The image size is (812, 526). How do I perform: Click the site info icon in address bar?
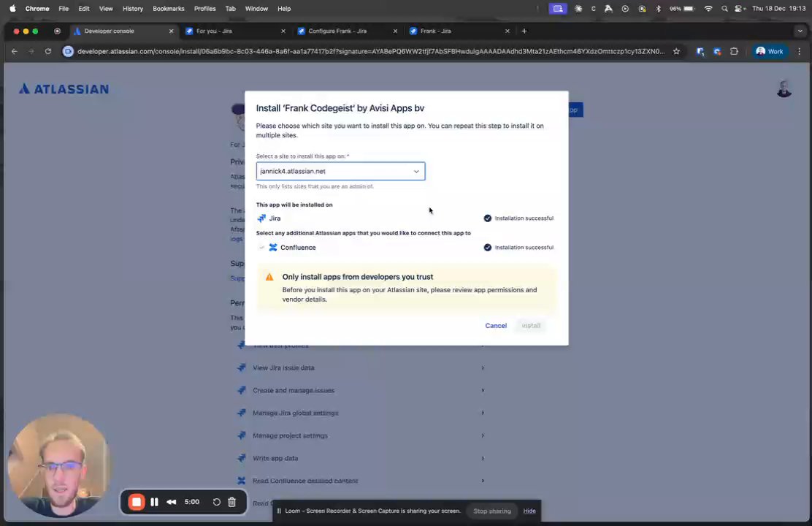(x=69, y=51)
